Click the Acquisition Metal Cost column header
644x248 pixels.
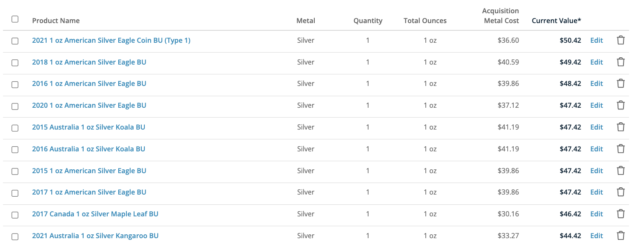(501, 16)
